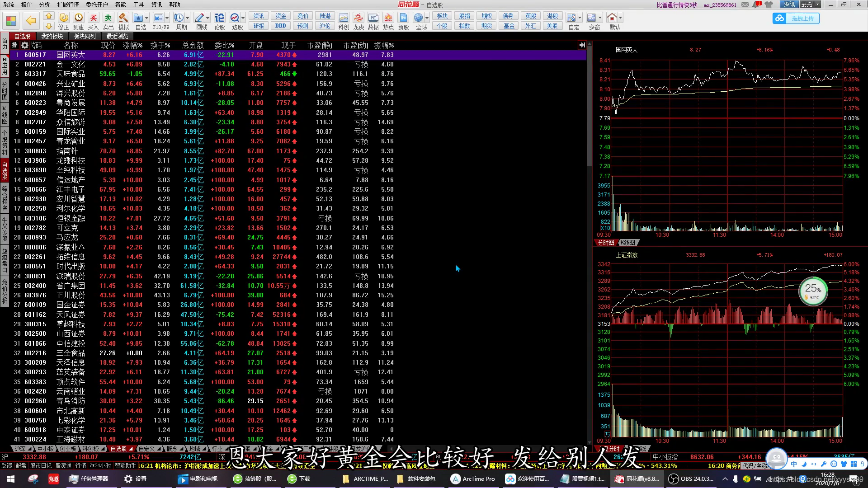Click the skin shirt icon in title bar
The image size is (868, 488).
tap(769, 5)
